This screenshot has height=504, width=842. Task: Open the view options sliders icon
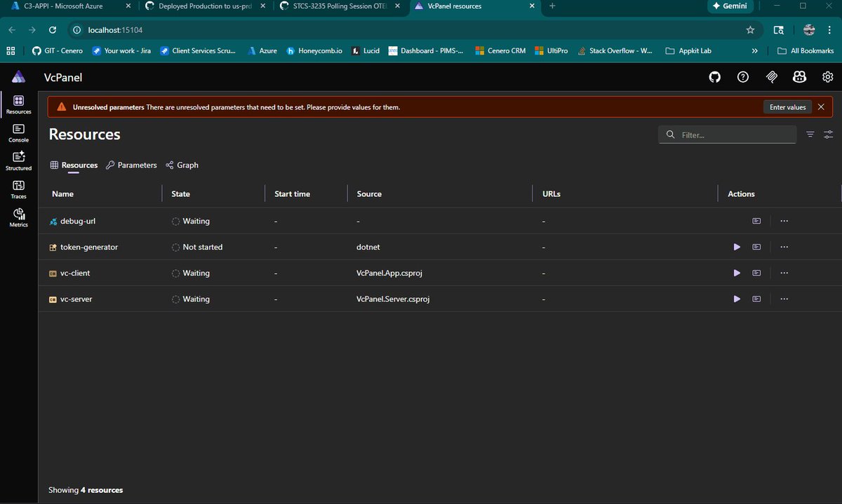tap(829, 135)
